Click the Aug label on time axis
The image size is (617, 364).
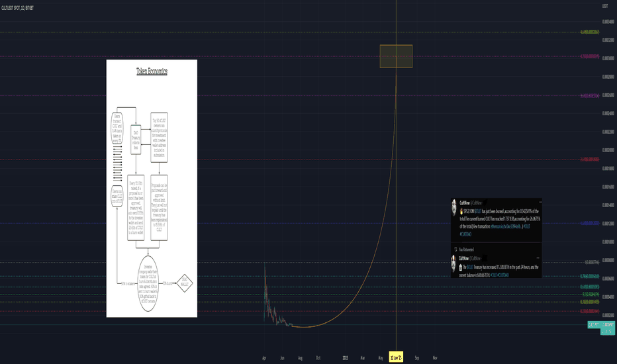click(x=301, y=357)
